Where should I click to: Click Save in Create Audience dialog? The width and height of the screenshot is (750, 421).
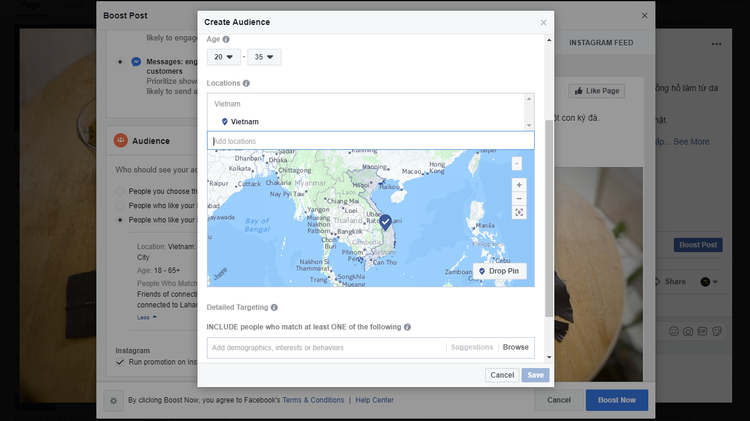click(535, 375)
